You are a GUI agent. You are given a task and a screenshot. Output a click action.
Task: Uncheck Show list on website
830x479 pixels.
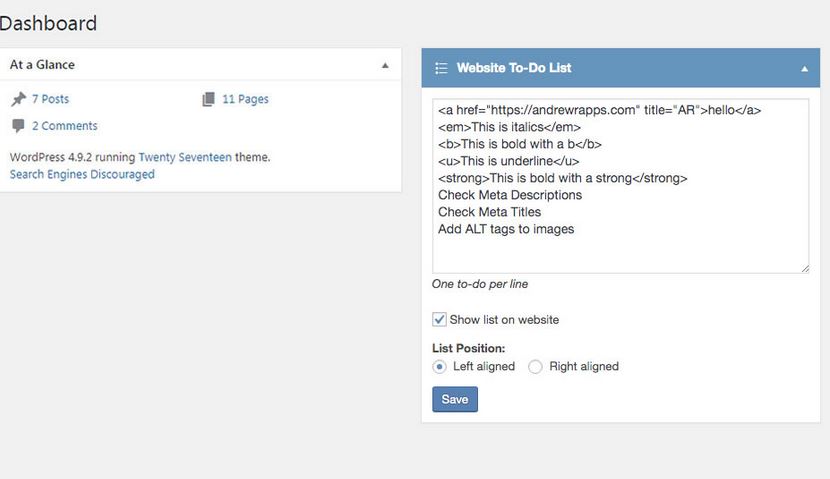click(439, 319)
